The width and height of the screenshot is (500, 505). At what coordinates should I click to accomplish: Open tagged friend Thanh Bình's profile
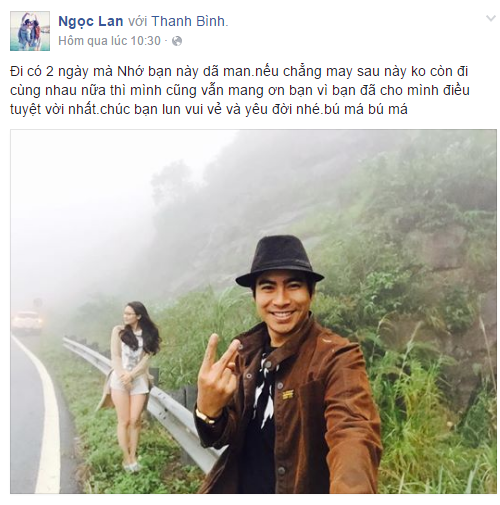(189, 21)
